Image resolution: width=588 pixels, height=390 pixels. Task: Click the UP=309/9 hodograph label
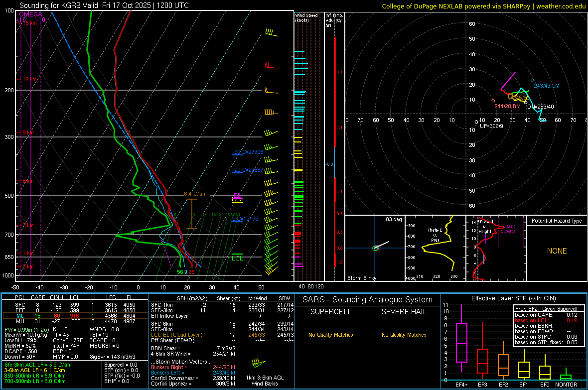point(491,126)
